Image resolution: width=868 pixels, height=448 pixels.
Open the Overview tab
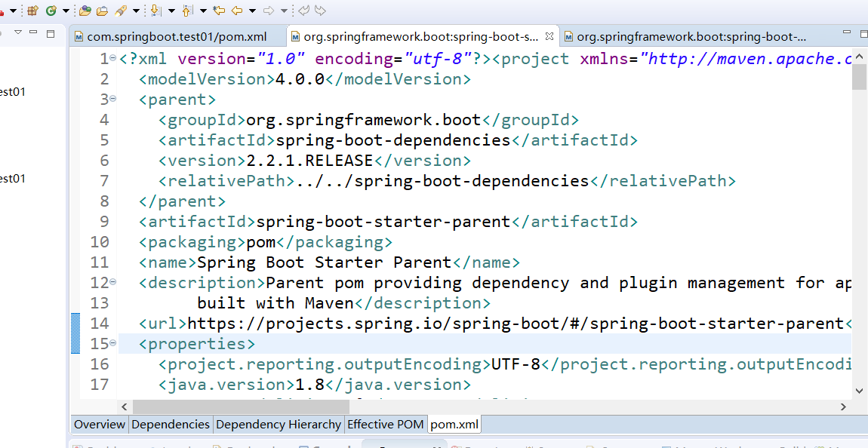[100, 424]
